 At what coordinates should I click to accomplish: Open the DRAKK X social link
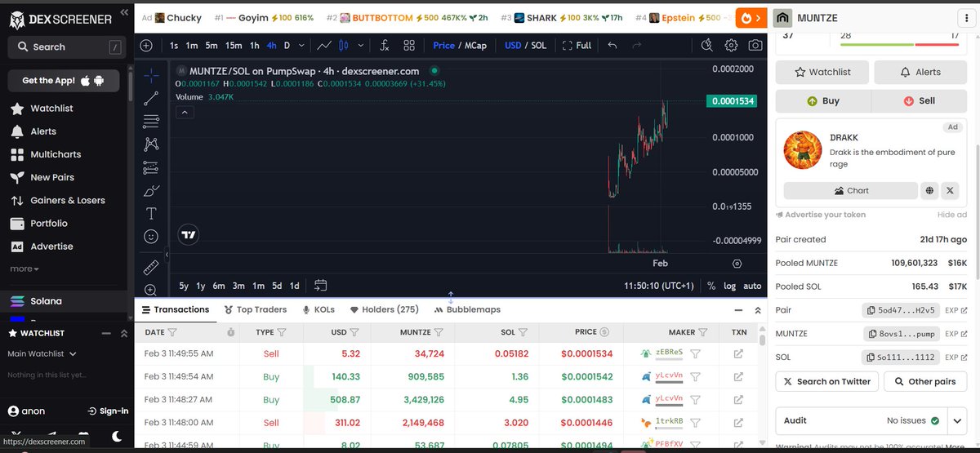[950, 190]
